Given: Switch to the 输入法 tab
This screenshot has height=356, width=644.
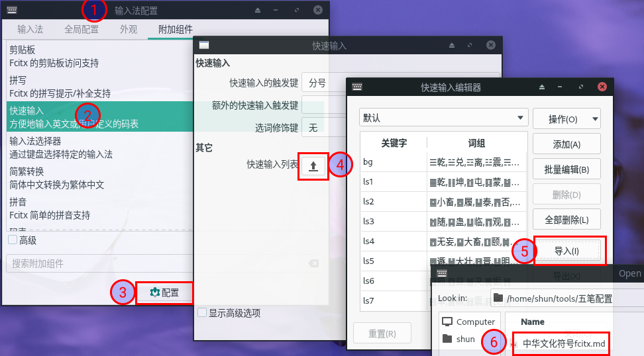Looking at the screenshot, I should pyautogui.click(x=30, y=29).
